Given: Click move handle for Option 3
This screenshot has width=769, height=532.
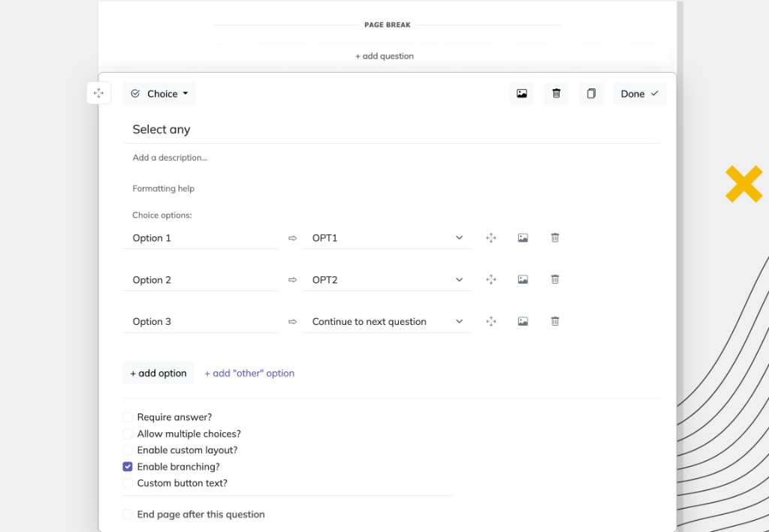Looking at the screenshot, I should 491,321.
